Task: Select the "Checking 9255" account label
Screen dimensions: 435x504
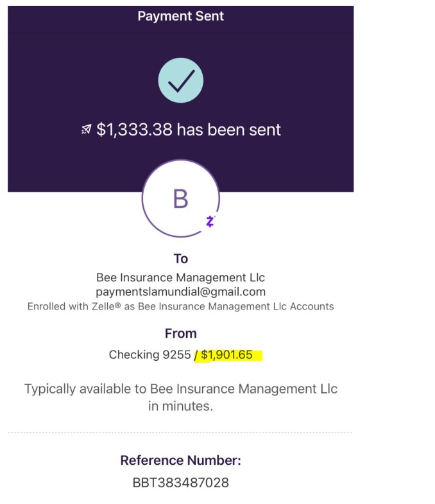Action: (149, 354)
